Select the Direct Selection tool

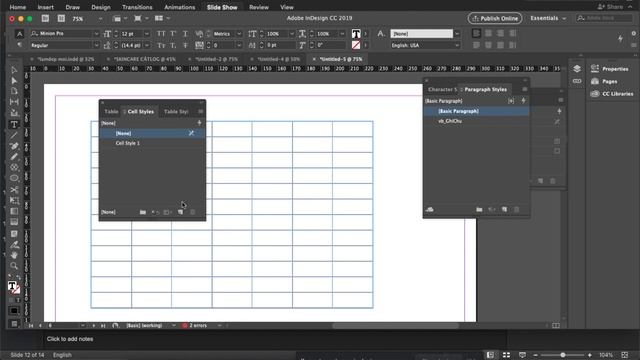(x=14, y=80)
